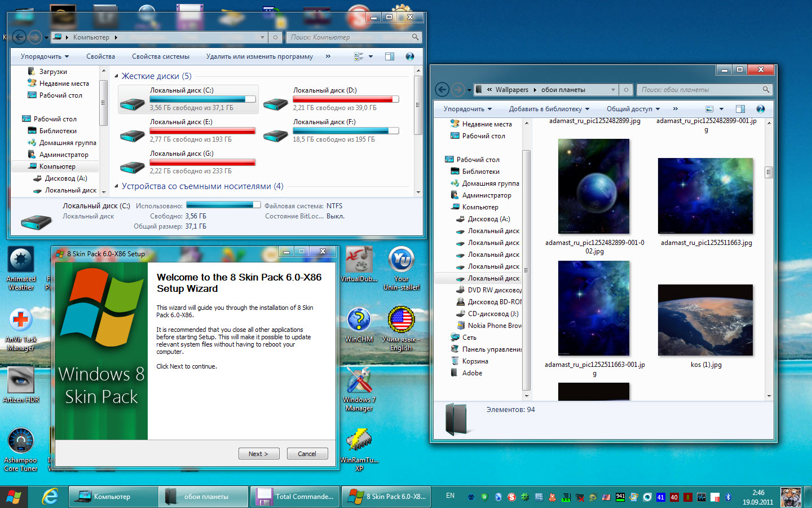This screenshot has width=812, height=508.
Task: Select Adobe folder in sidebar
Action: tap(472, 373)
